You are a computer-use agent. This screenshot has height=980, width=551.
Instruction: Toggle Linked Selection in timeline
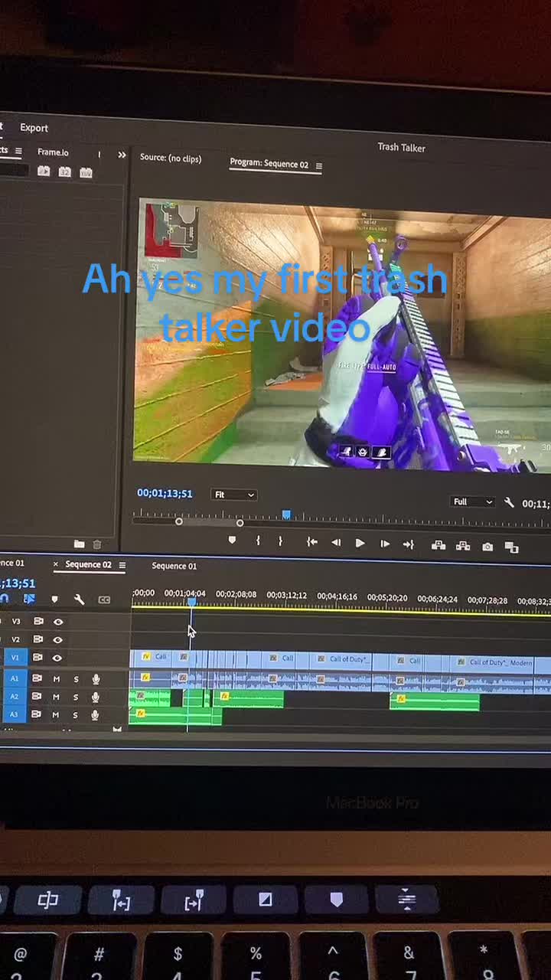29,599
